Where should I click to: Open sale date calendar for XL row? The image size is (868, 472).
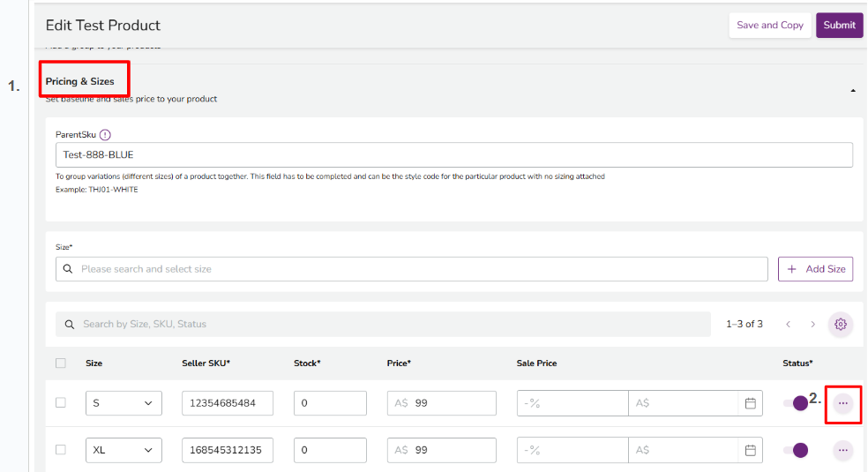coord(751,450)
